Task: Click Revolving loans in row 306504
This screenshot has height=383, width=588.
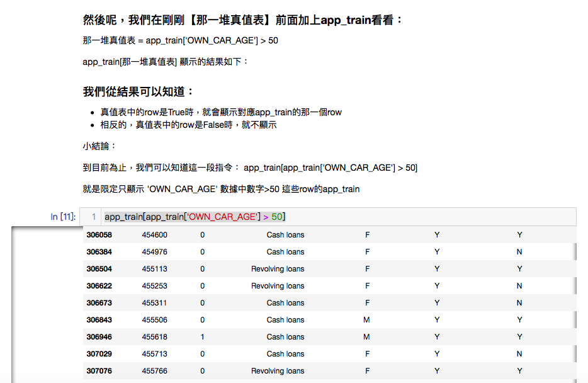Action: tap(278, 268)
